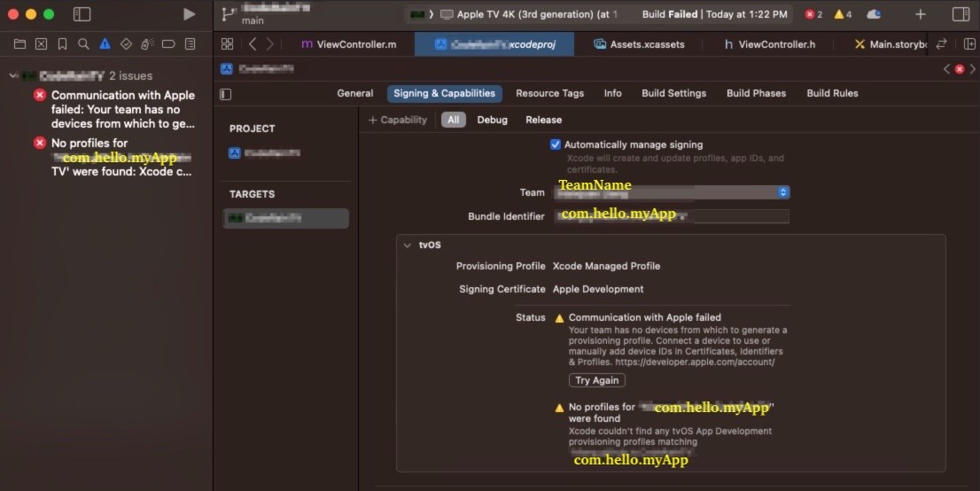980x491 pixels.
Task: Switch to the Build Settings tab
Action: click(x=673, y=93)
